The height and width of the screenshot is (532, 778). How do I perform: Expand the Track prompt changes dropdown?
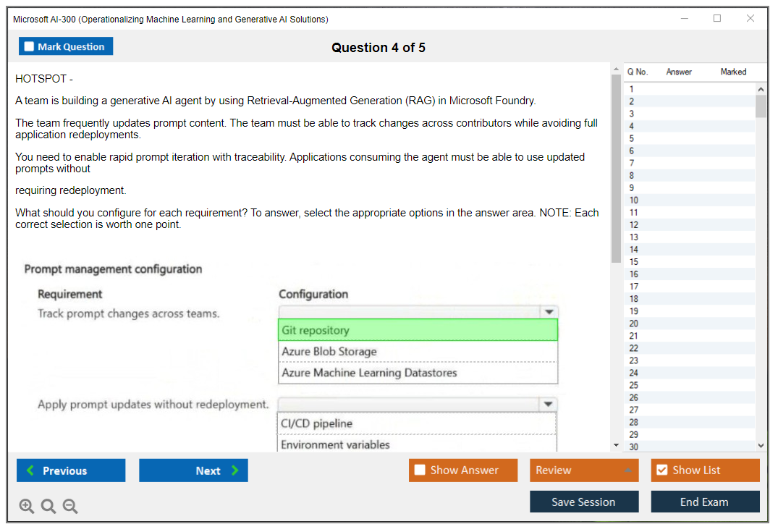coord(549,313)
